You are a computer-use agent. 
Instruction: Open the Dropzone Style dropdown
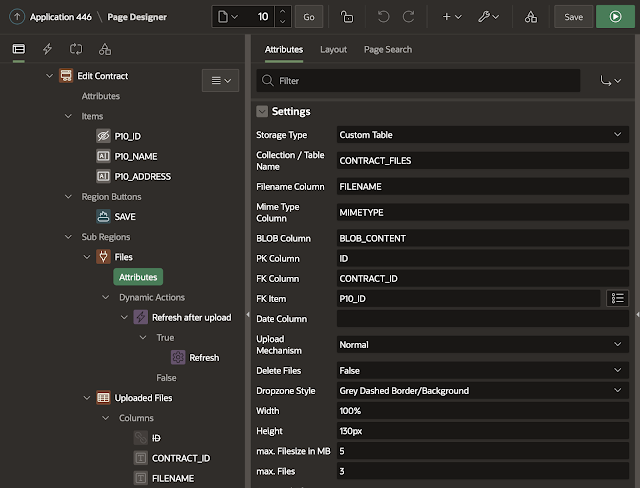(x=482, y=390)
